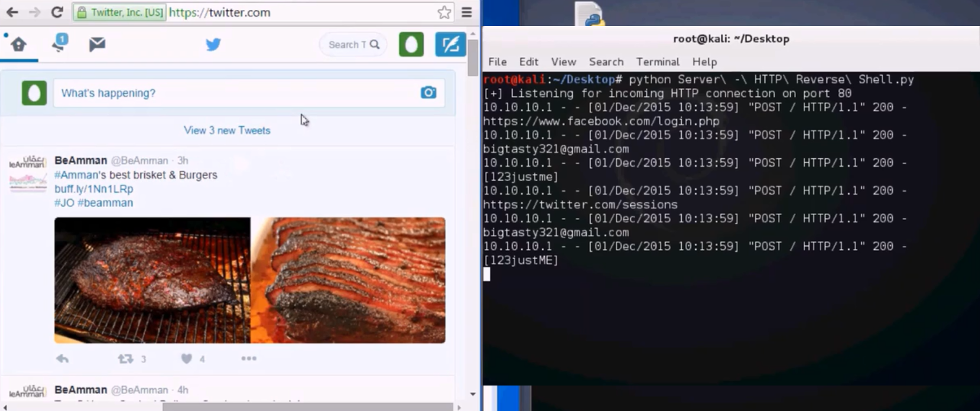Add photo using camera icon
Viewport: 980px width, 411px height.
coord(428,93)
